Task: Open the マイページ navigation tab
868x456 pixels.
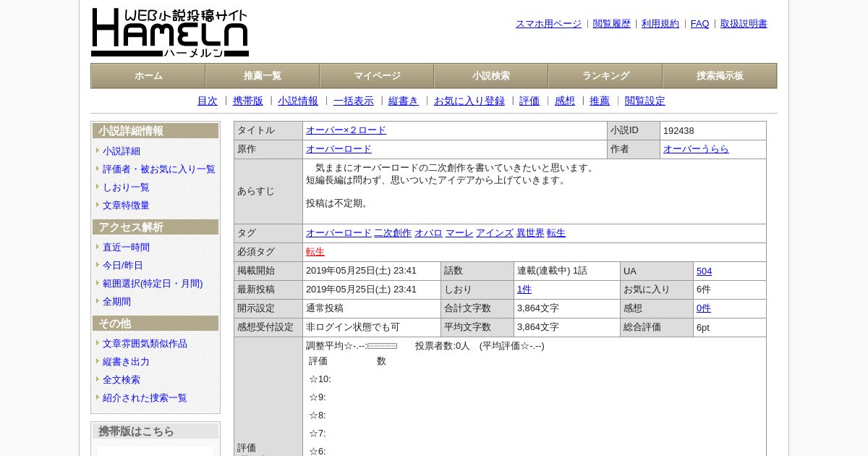Action: click(377, 76)
